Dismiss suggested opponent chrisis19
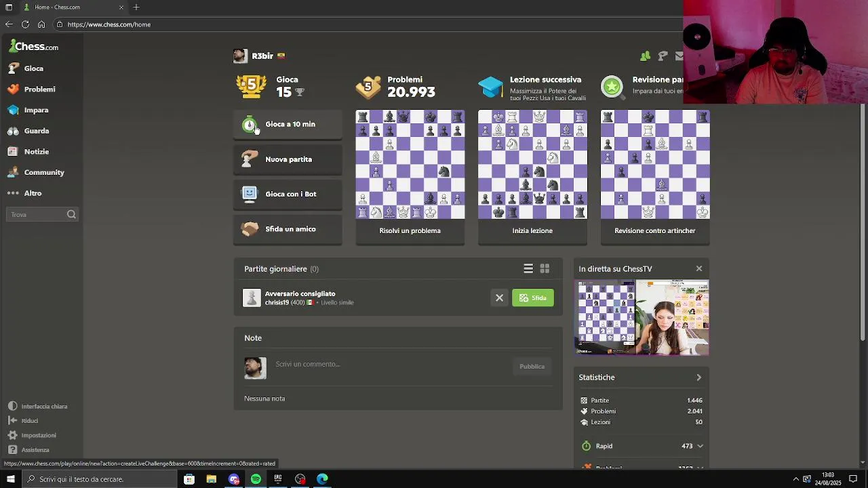Screen dimensions: 868x488 pos(499,298)
